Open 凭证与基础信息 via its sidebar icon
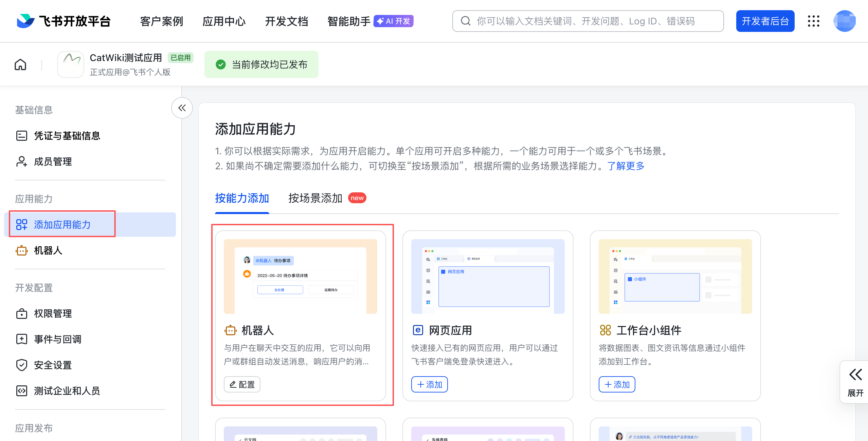868x441 pixels. 22,135
